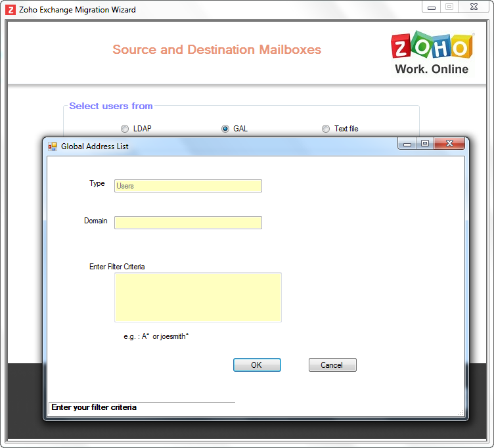Screen dimensions: 494x448
Task: Click the 'Type' field label
Action: tap(97, 183)
